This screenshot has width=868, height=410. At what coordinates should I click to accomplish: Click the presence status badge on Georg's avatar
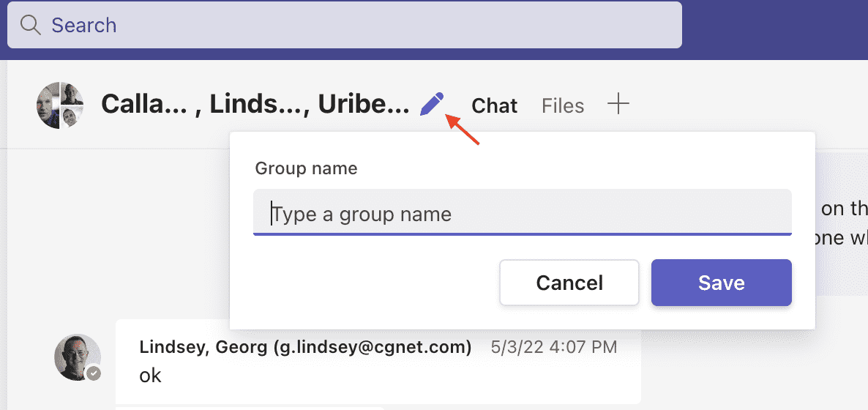tap(93, 373)
